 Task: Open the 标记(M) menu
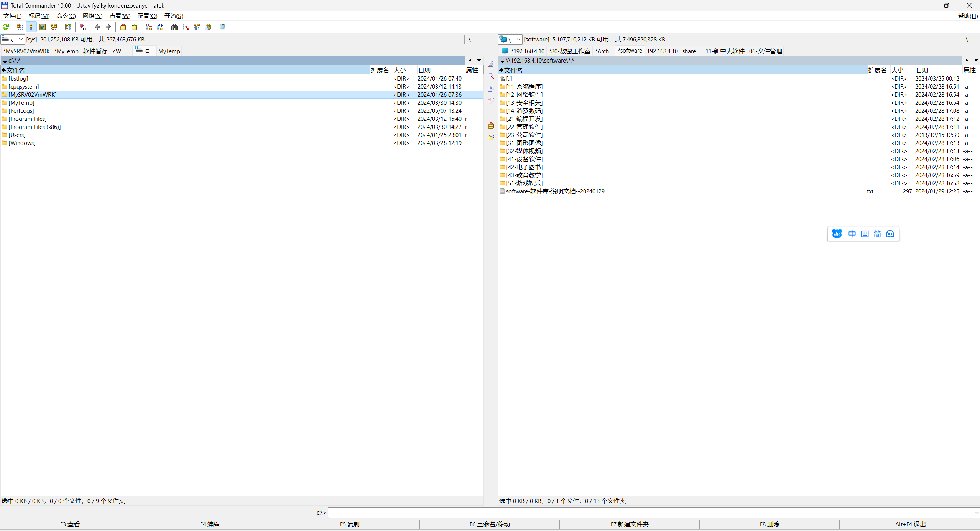pos(39,16)
